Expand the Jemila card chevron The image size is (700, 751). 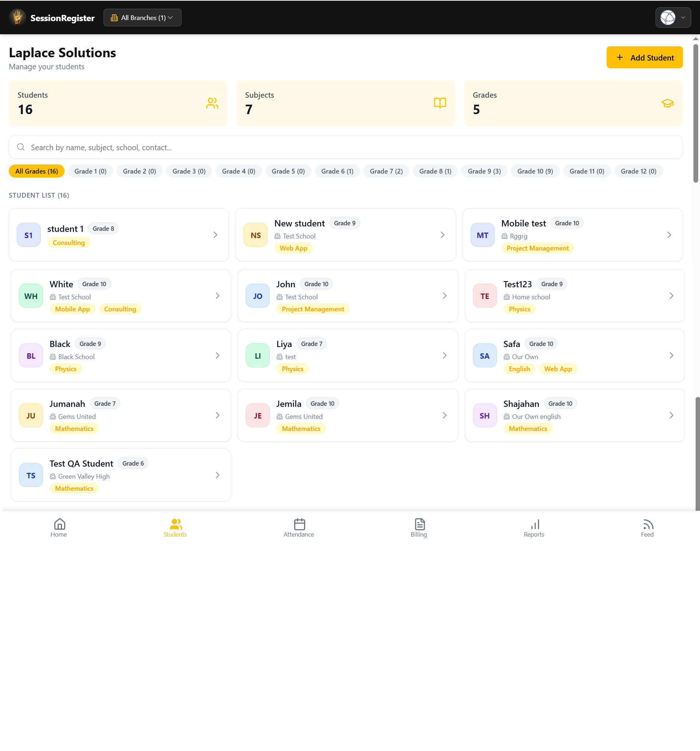point(445,415)
